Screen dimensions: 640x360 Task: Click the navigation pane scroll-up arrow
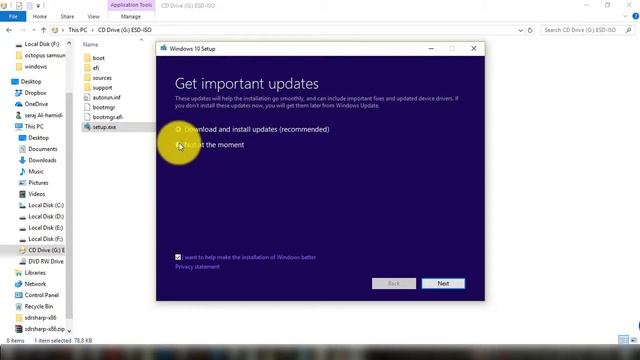tap(69, 43)
